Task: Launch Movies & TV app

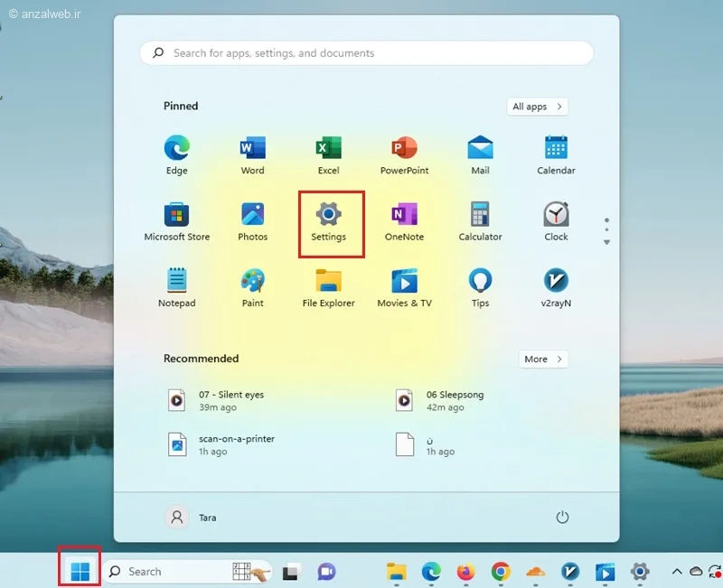Action: (x=404, y=287)
